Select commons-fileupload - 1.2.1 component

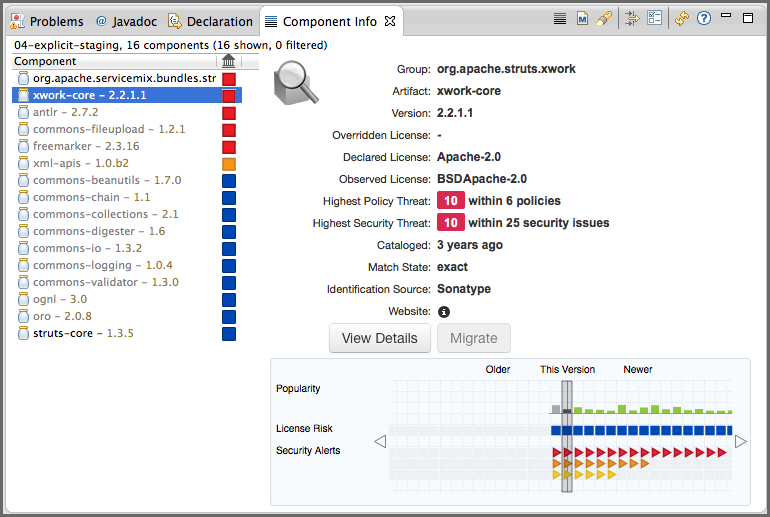point(127,129)
